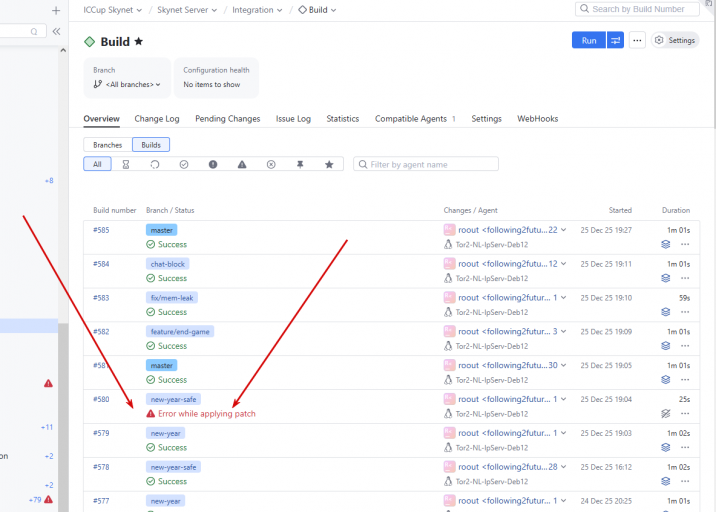The width and height of the screenshot is (716, 512).
Task: Open artifacts icon for build #582
Action: [x=666, y=346]
